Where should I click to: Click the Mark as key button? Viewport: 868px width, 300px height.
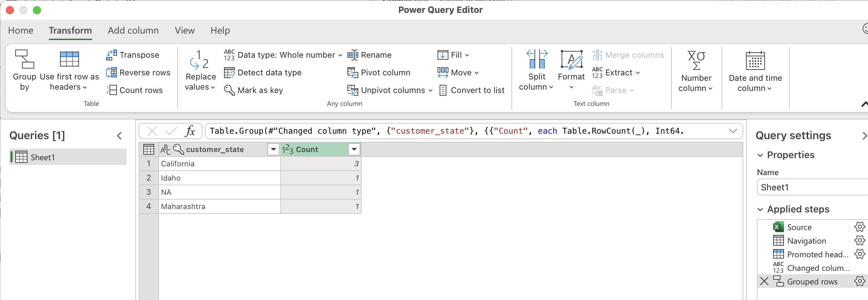254,90
